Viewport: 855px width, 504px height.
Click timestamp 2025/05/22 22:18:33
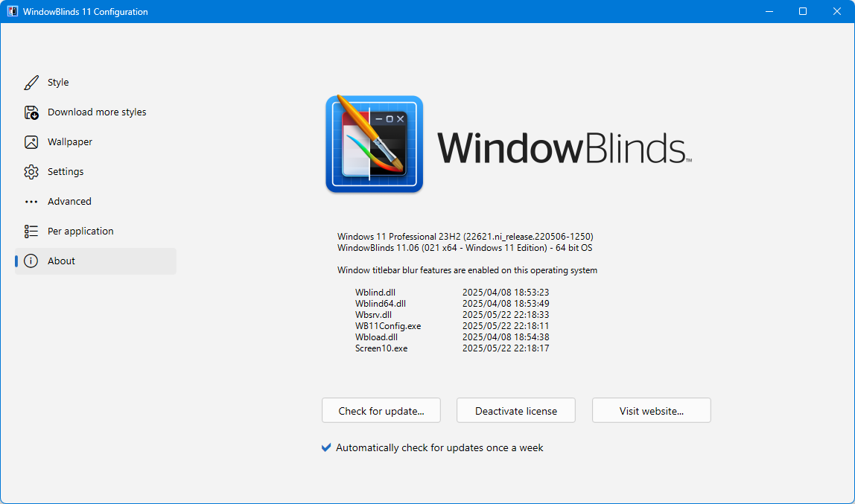click(x=506, y=315)
